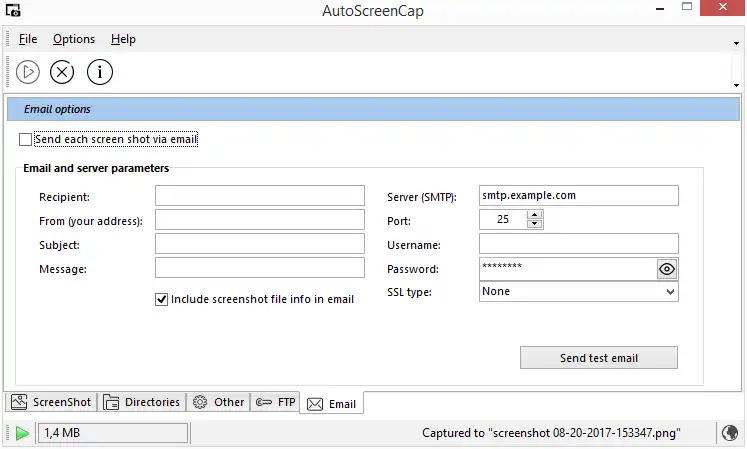Click the stop capture X toolbar icon
The image size is (747, 449).
coord(62,71)
